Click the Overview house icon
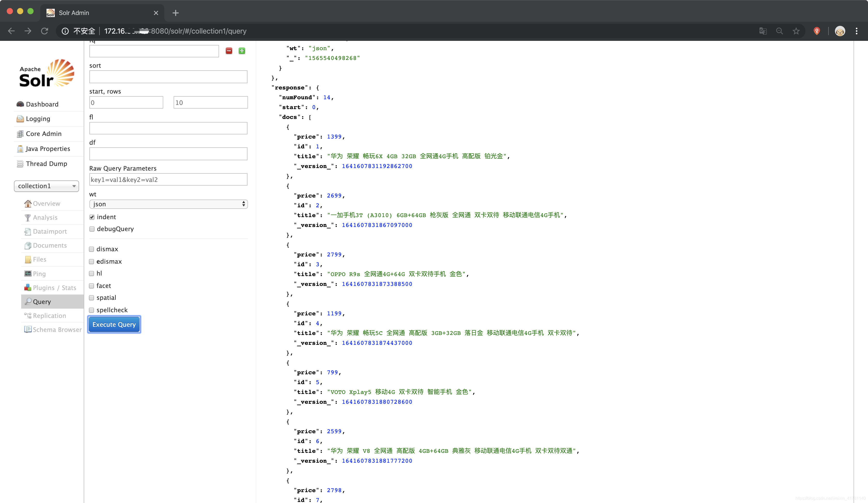The width and height of the screenshot is (868, 503). click(28, 204)
